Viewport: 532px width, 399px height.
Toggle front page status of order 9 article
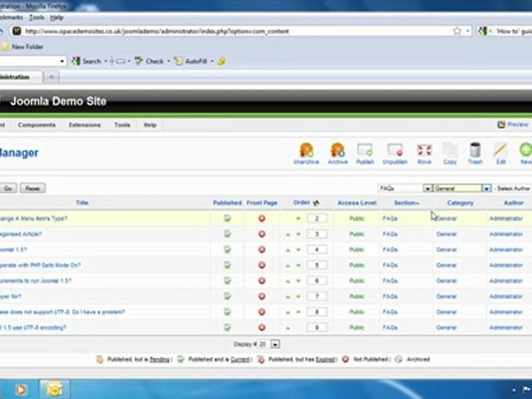pos(262,328)
